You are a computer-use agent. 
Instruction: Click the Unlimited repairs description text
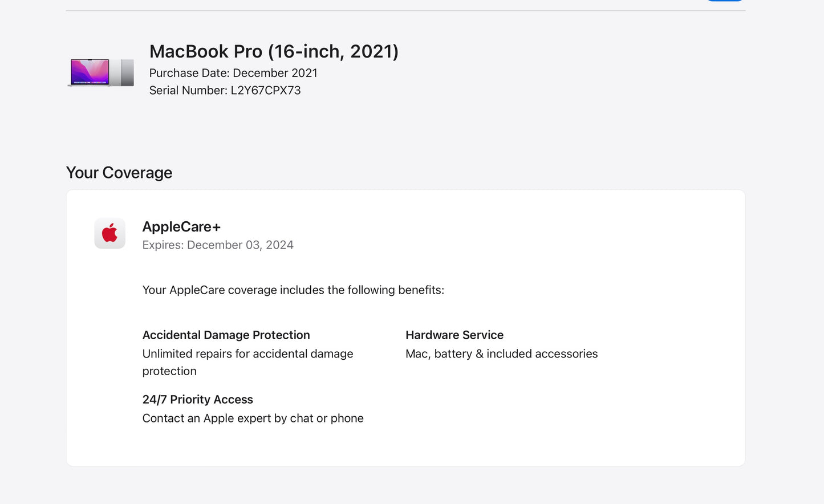pyautogui.click(x=247, y=354)
